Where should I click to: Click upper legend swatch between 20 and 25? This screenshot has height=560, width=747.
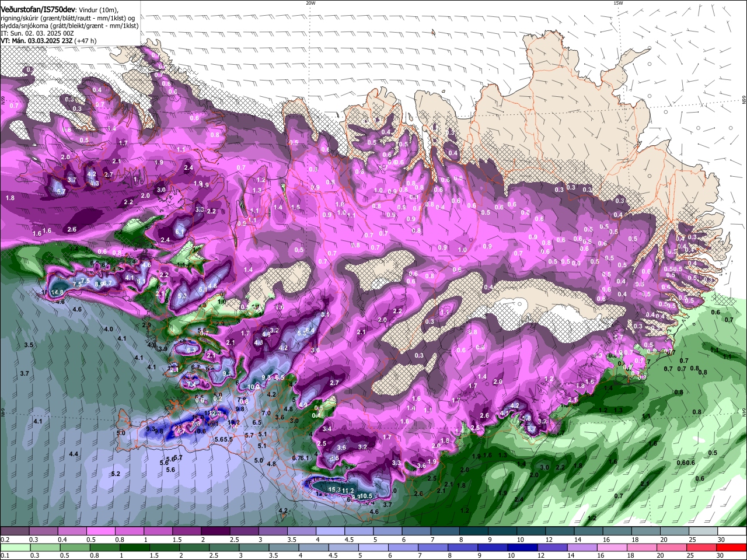673,531
